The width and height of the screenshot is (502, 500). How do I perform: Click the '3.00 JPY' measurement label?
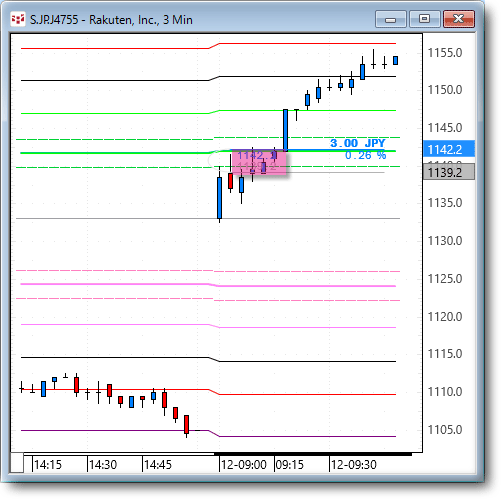pyautogui.click(x=358, y=143)
